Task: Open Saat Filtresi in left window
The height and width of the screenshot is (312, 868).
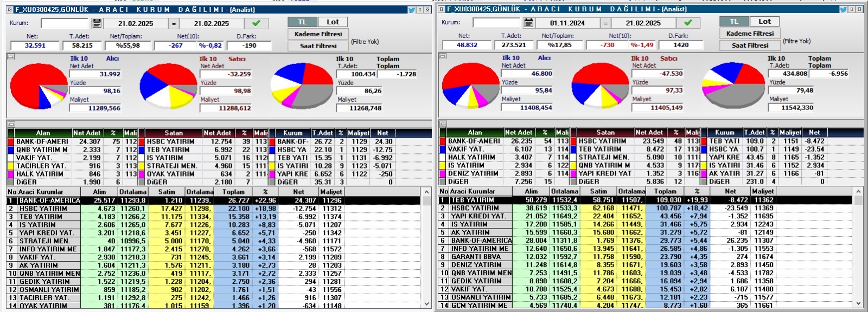Action: coord(318,45)
